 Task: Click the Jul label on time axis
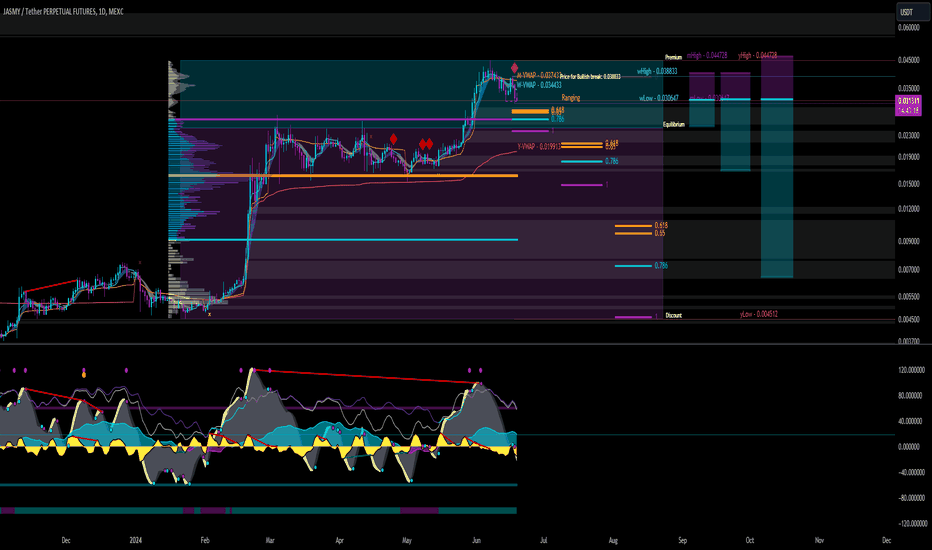[x=543, y=540]
